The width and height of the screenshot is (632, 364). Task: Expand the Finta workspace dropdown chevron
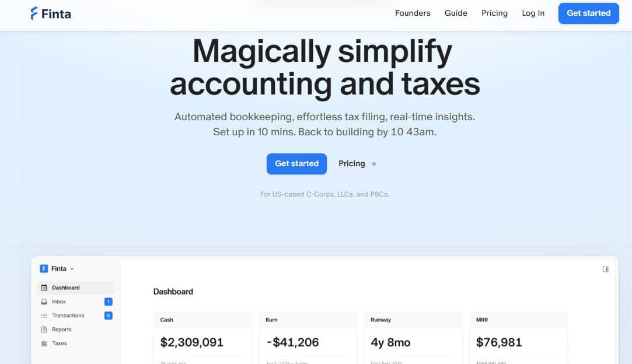72,269
